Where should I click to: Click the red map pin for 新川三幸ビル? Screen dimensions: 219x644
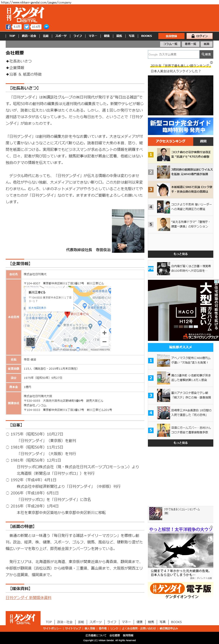click(67, 314)
